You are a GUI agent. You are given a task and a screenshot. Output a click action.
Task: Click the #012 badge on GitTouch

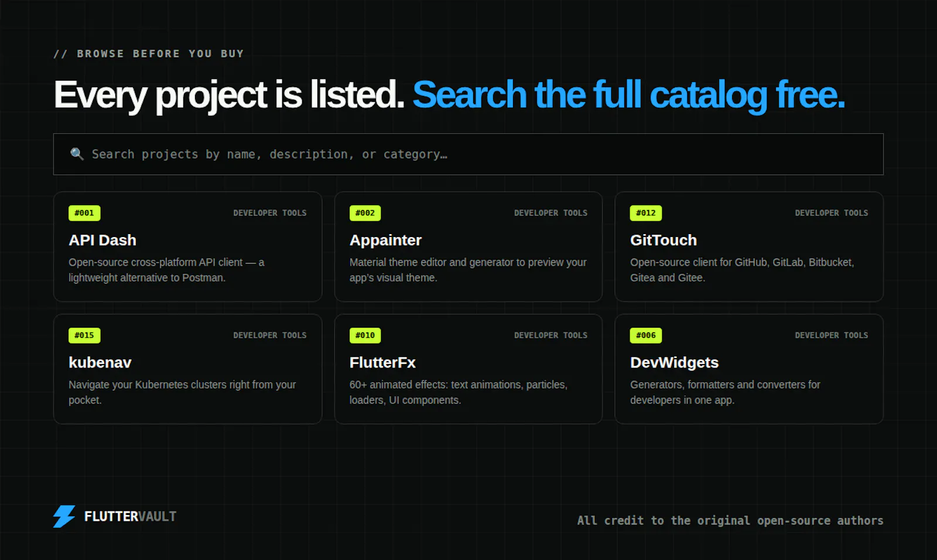click(x=646, y=213)
